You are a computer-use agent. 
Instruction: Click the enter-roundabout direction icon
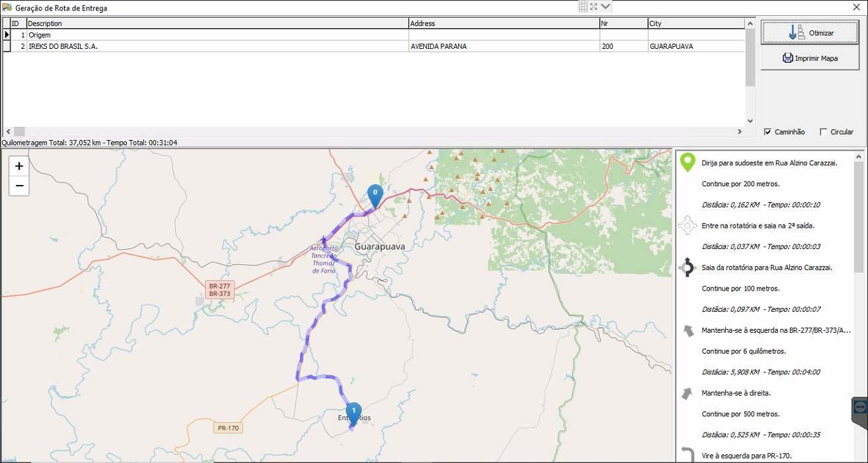[688, 225]
